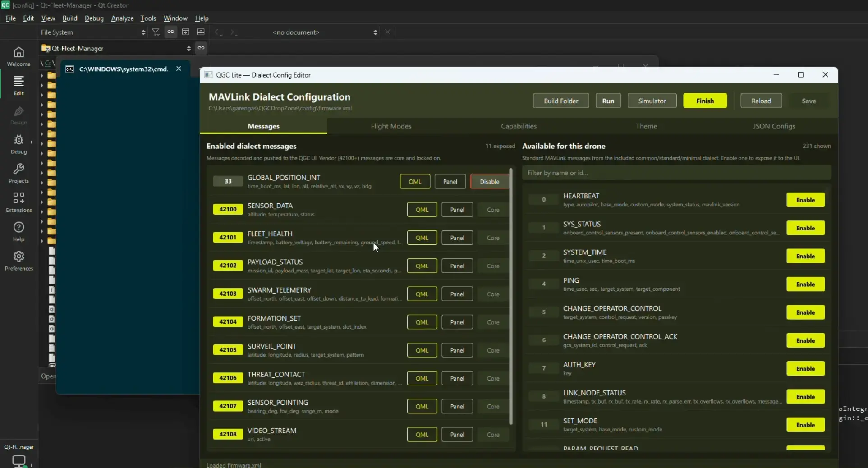Open the Design mode icon

coord(18,115)
